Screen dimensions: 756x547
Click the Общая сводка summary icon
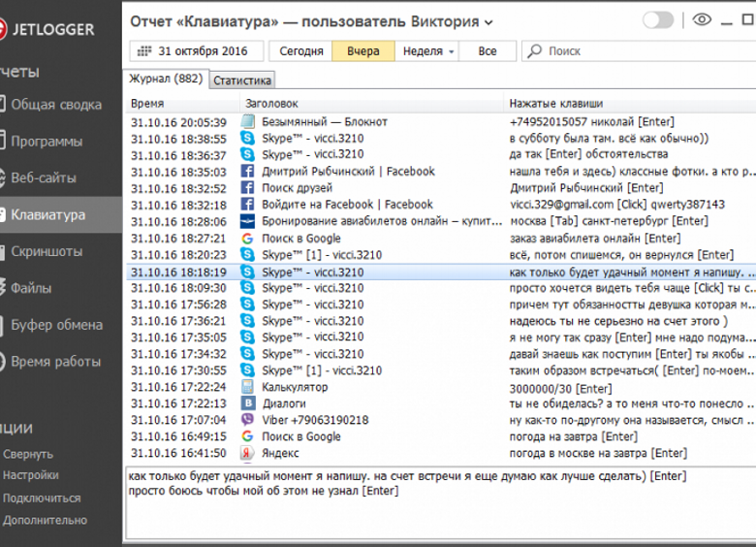pos(2,105)
